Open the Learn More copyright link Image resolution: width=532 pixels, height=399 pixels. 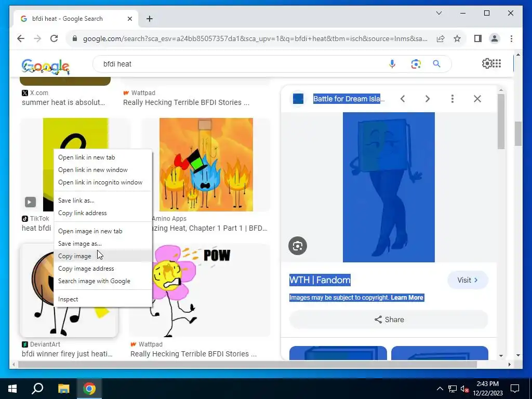(407, 298)
